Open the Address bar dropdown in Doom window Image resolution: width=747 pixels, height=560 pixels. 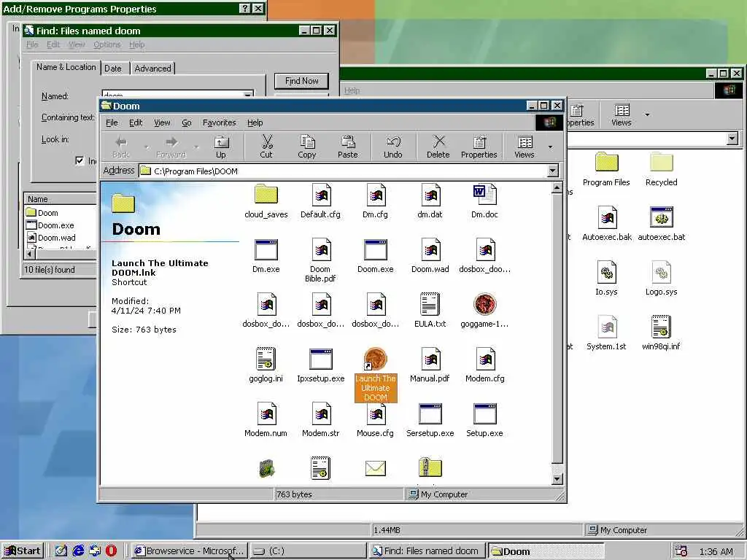coord(553,171)
